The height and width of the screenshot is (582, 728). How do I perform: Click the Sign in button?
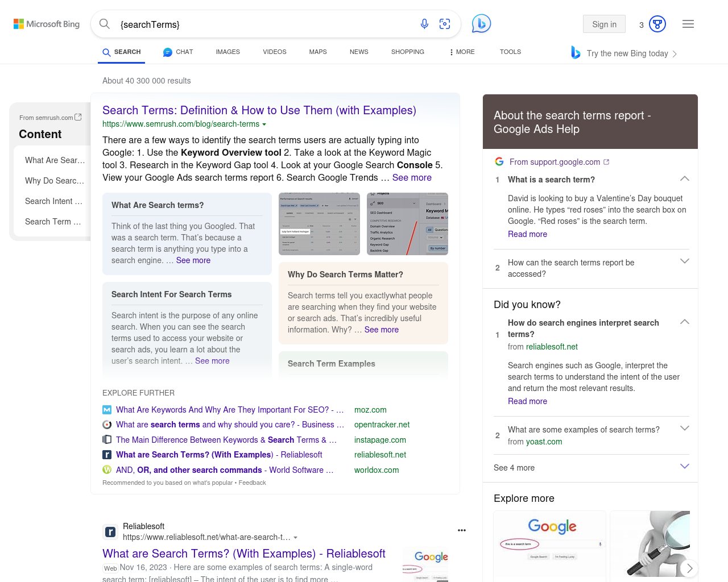(x=604, y=24)
